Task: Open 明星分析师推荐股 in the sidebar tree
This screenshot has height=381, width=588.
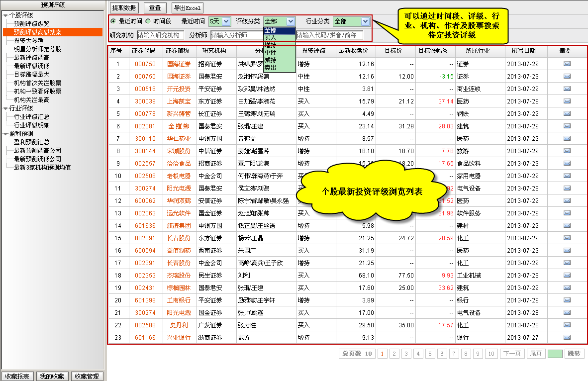Action: coord(38,49)
